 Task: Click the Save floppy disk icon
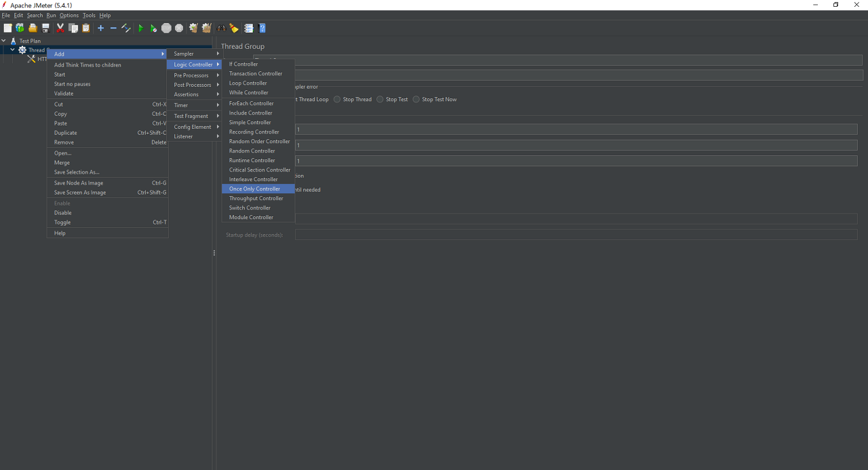(45, 28)
